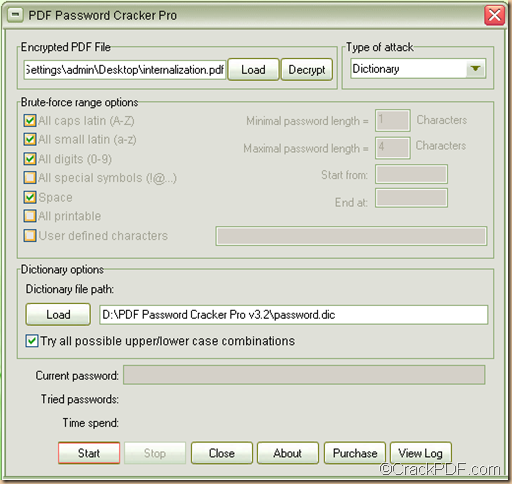512x484 pixels.
Task: Open the View Log button
Action: click(x=421, y=453)
